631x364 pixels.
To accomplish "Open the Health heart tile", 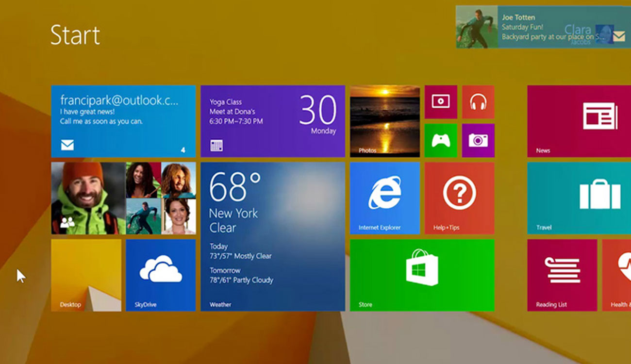I will coord(616,275).
